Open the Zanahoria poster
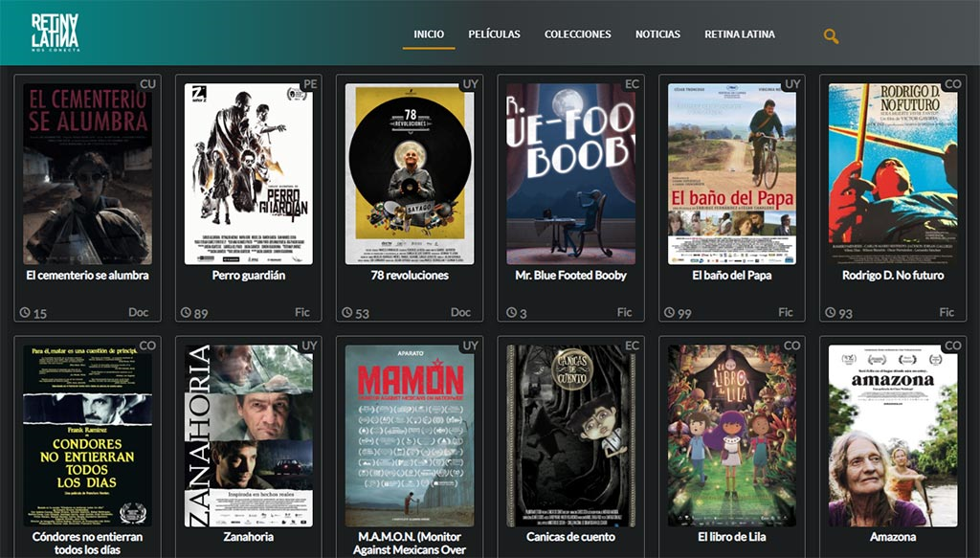The image size is (980, 558). [x=249, y=435]
